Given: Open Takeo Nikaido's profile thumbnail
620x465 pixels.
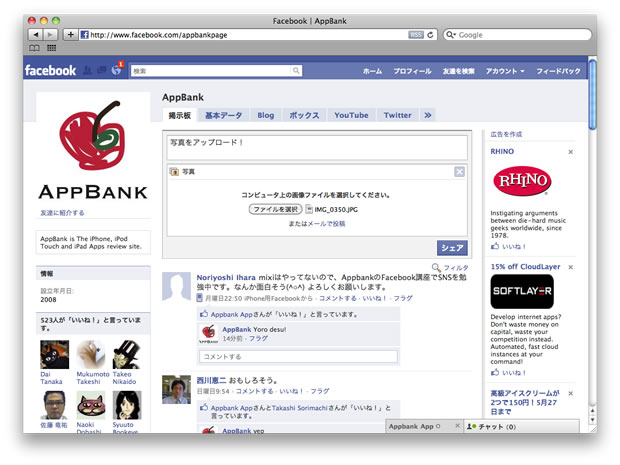Looking at the screenshot, I should [x=127, y=355].
